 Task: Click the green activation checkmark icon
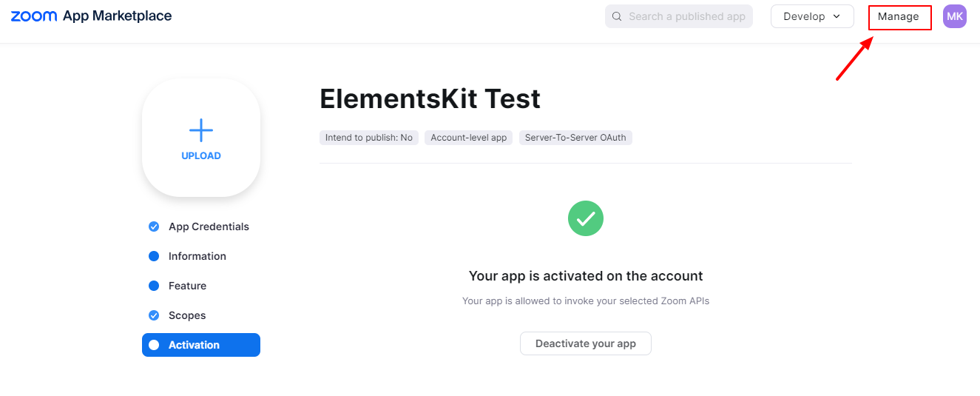586,218
